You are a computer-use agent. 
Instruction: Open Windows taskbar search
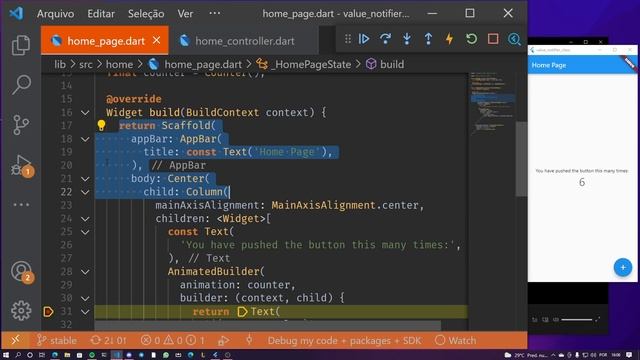(x=18, y=355)
